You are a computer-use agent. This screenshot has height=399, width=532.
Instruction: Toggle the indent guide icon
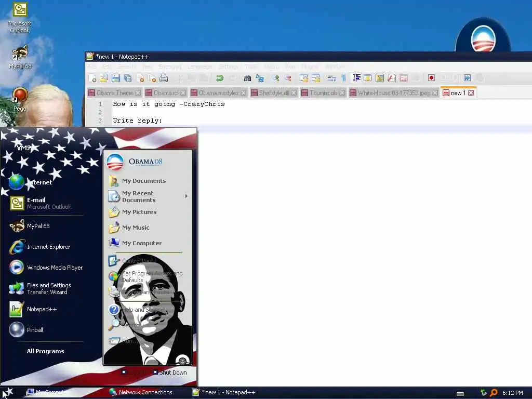tap(356, 78)
